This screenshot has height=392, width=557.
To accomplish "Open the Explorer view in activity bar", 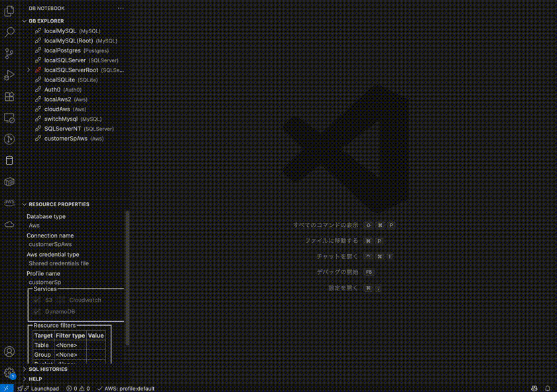I will pos(9,11).
